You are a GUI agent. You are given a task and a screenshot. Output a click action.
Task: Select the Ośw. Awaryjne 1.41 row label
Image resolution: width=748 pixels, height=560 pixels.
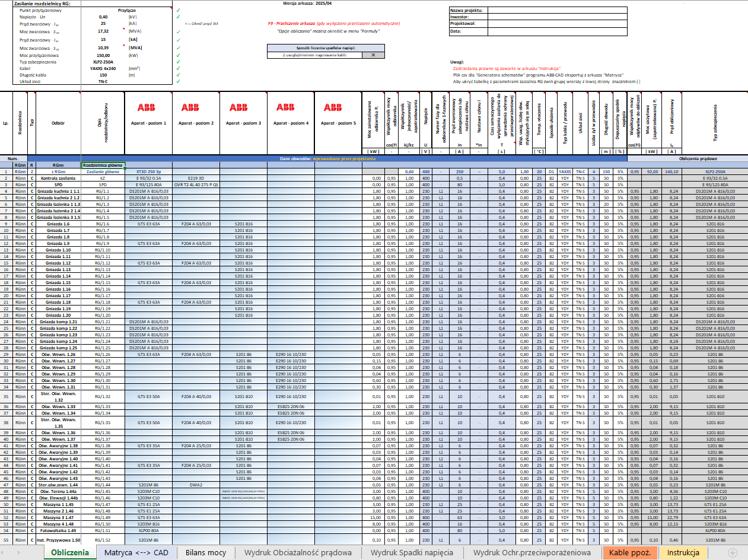pyautogui.click(x=58, y=465)
